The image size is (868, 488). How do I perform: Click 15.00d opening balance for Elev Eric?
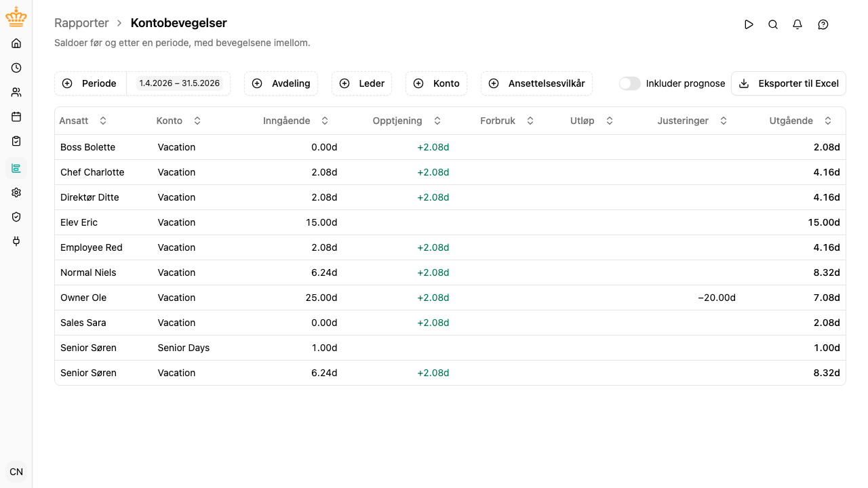click(321, 222)
